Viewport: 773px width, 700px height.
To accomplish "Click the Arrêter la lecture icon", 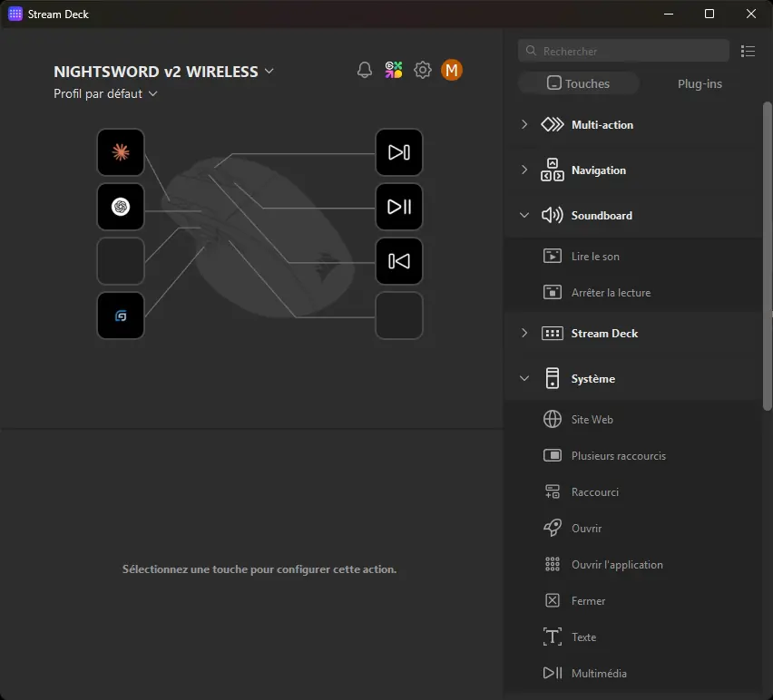I will coord(553,292).
